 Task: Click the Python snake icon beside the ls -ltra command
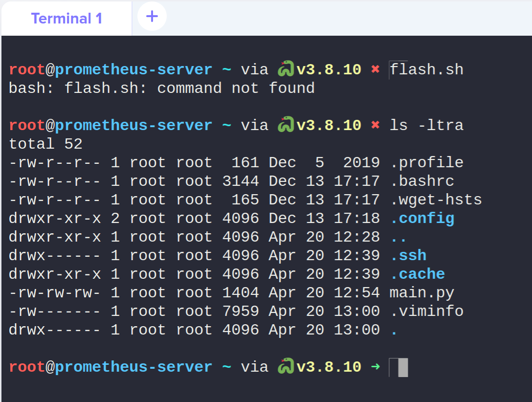click(286, 125)
